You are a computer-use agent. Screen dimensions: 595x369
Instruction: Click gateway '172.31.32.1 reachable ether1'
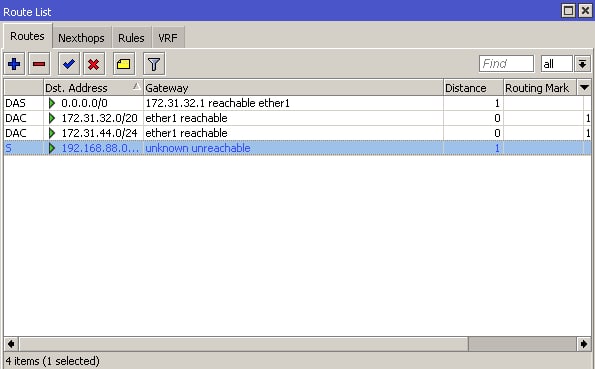(217, 103)
